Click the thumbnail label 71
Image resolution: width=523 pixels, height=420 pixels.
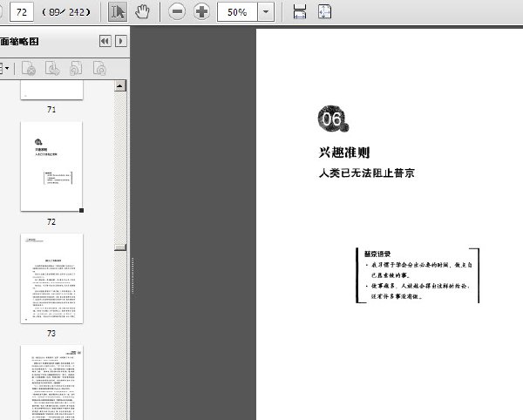pyautogui.click(x=51, y=109)
